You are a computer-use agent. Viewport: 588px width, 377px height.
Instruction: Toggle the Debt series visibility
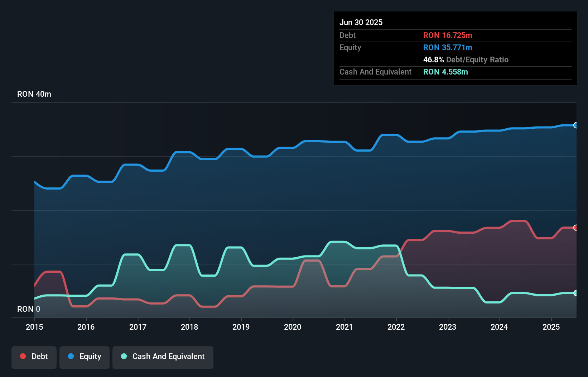point(34,357)
